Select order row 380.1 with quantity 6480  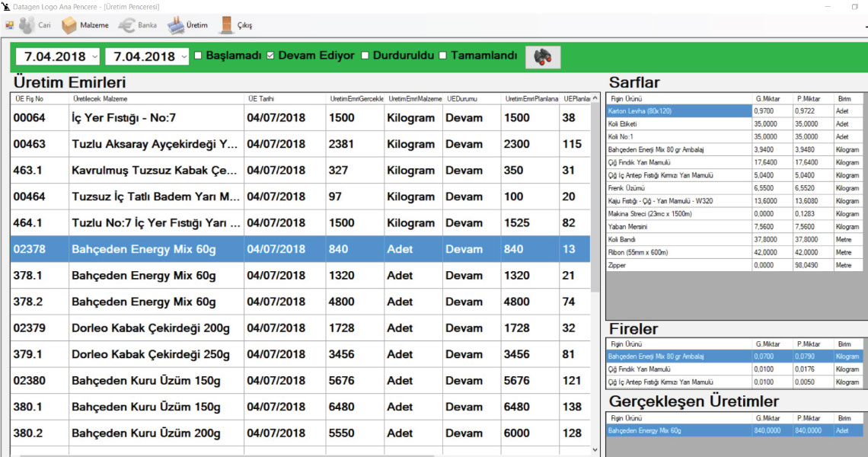[300, 407]
